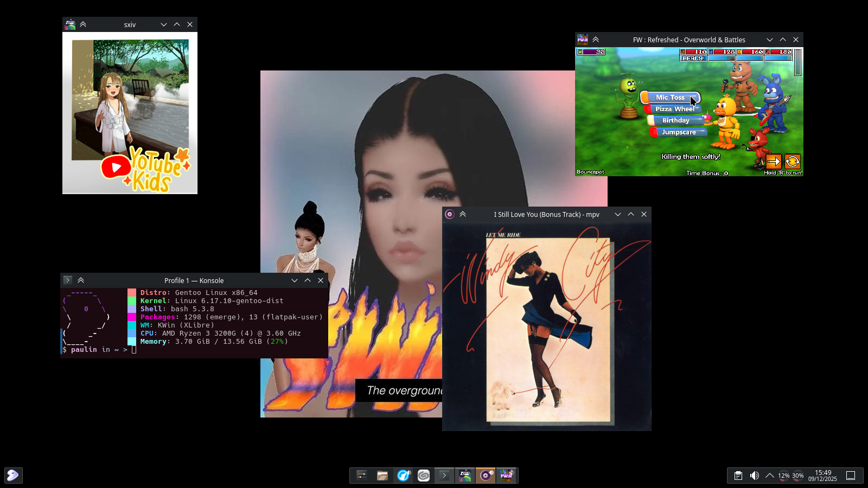868x488 pixels.
Task: Close the sxiv window
Action: tap(190, 24)
